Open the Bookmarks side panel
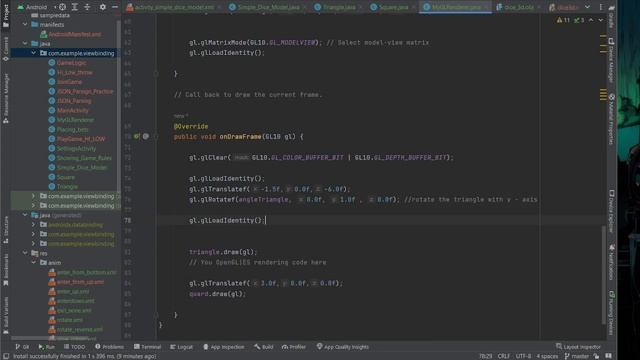This screenshot has height=360, width=640. point(6,269)
